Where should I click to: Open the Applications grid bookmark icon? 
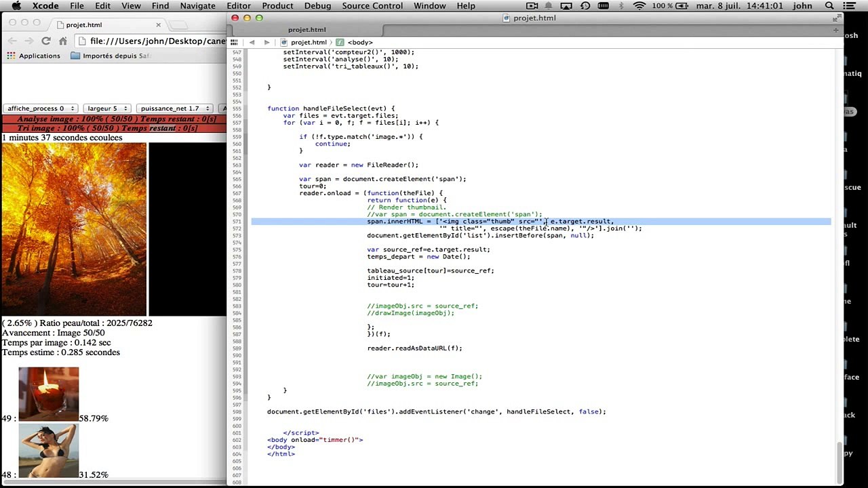tap(11, 56)
